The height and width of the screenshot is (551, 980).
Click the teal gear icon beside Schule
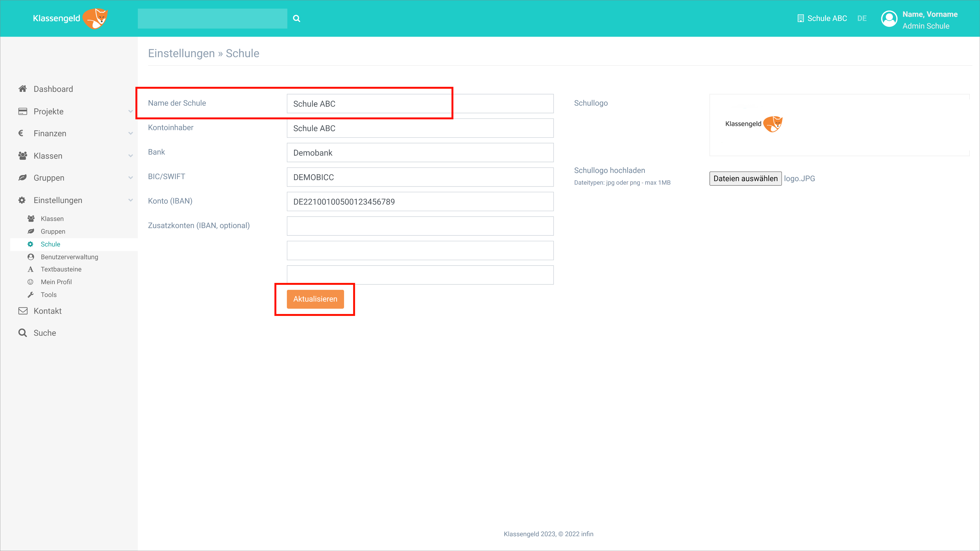(30, 244)
